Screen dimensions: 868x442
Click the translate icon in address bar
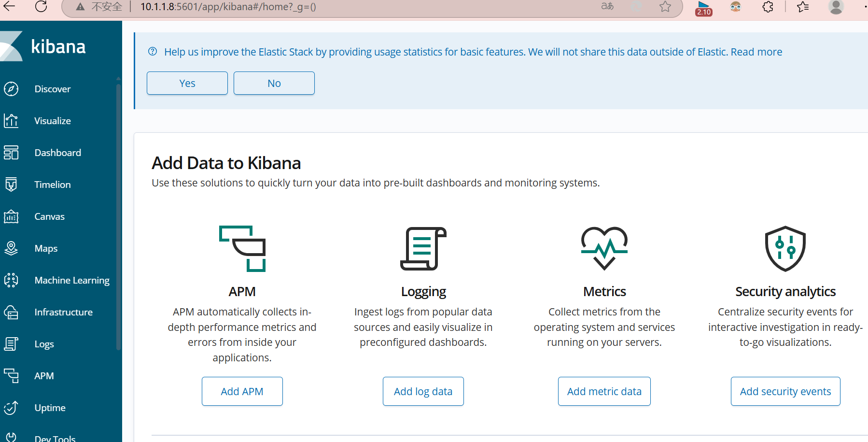click(607, 6)
